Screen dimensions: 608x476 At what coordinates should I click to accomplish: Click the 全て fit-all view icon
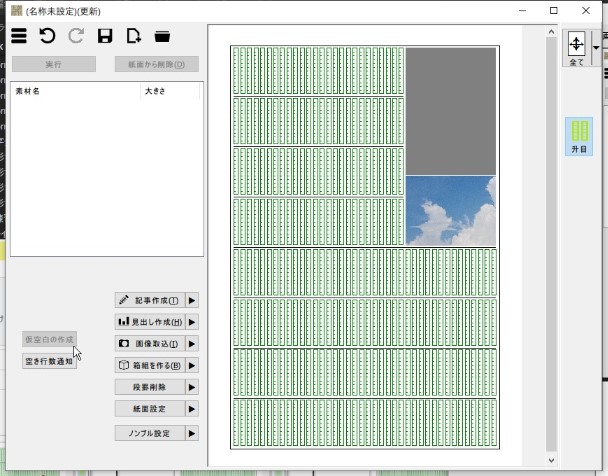coord(576,48)
